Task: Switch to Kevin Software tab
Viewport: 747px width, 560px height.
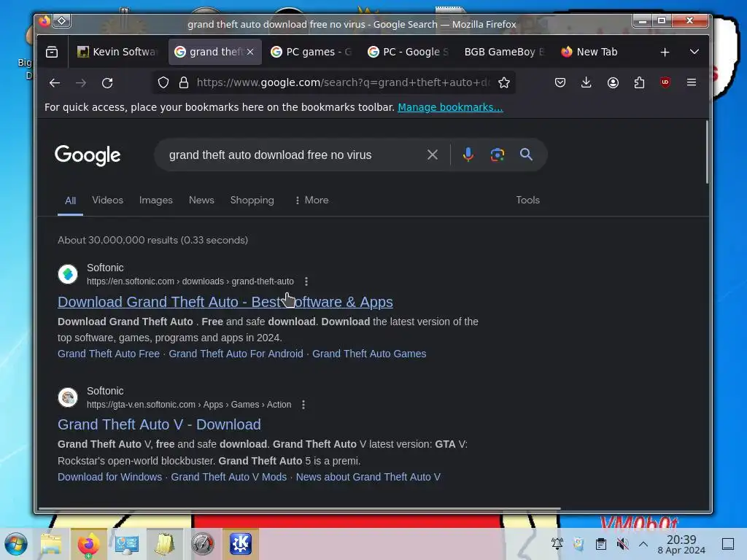Action: [x=117, y=52]
